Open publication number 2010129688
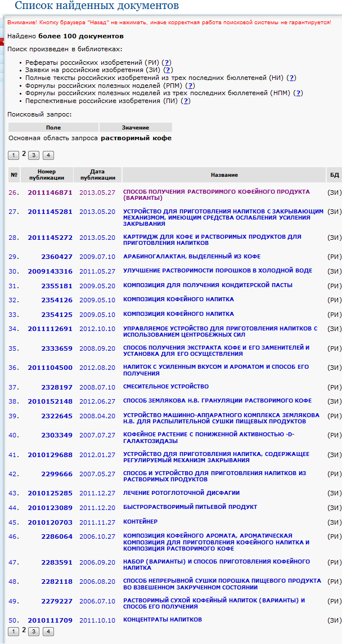The image size is (342, 644). (50, 455)
